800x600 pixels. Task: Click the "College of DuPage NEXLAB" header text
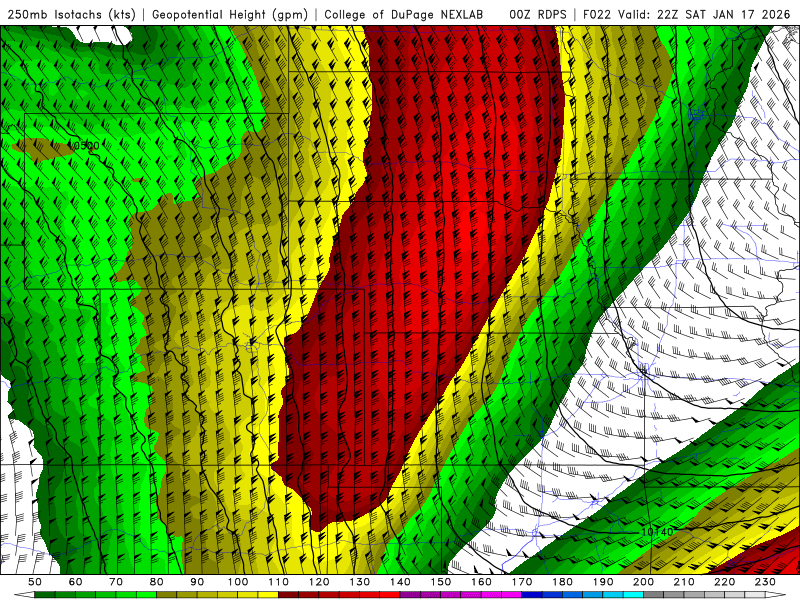click(x=404, y=15)
